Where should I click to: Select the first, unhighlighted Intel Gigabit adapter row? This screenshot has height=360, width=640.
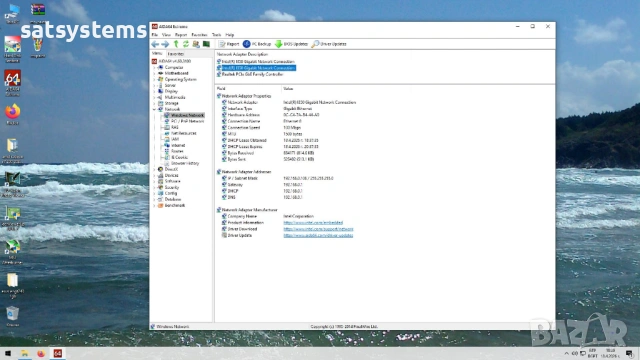[x=256, y=62]
